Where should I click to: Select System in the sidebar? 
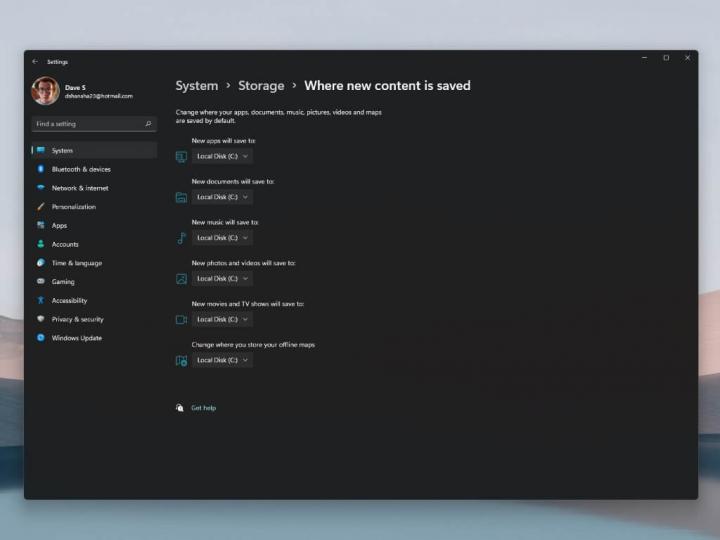94,151
